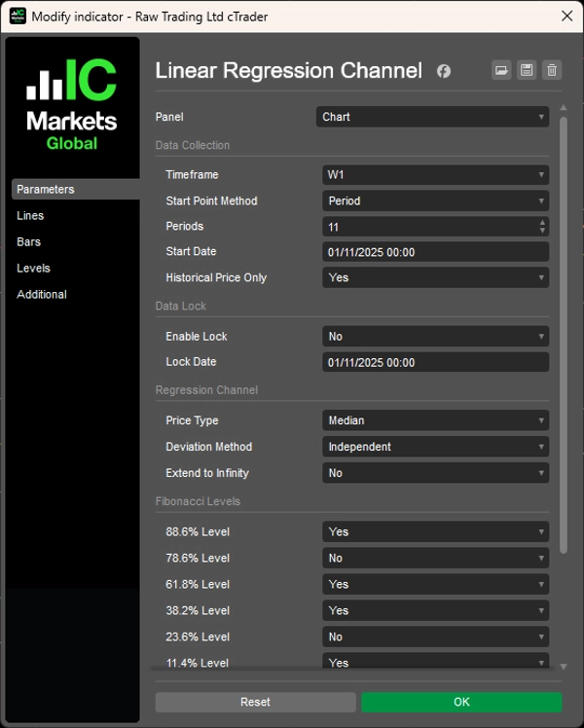The image size is (584, 728).
Task: Toggle the Enable Lock dropdown
Action: (435, 337)
